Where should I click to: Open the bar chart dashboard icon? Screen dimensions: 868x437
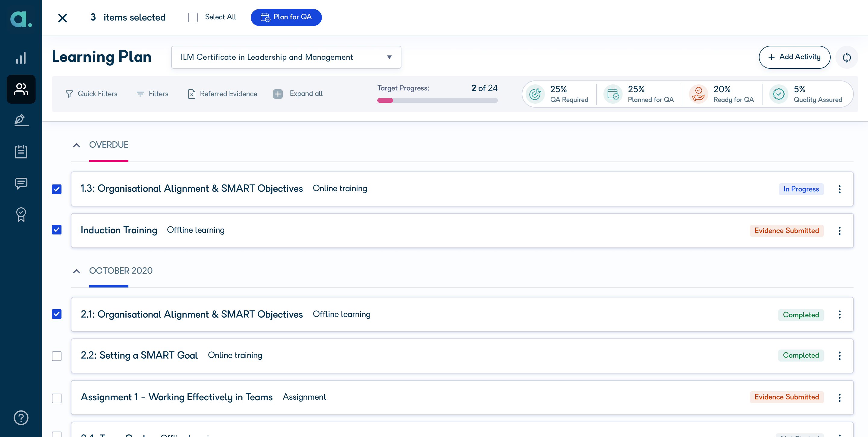(21, 58)
